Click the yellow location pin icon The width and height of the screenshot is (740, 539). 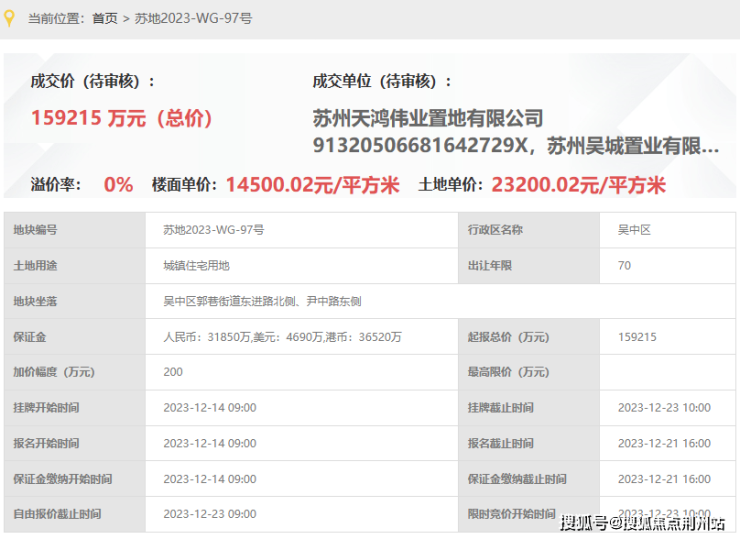8,18
